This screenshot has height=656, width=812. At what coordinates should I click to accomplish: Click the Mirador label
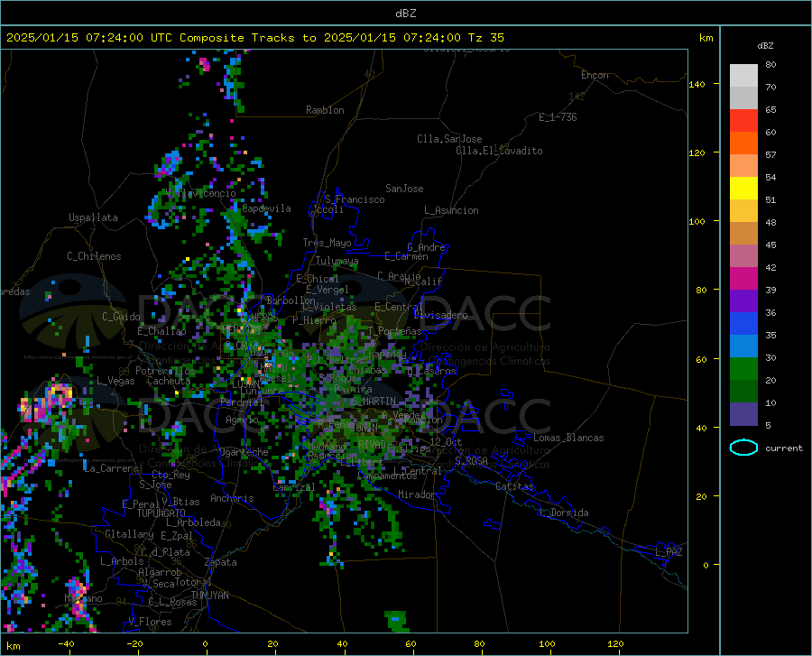pyautogui.click(x=417, y=494)
